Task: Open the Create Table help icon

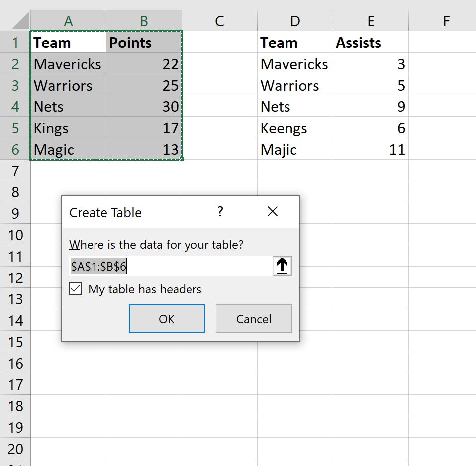Action: (x=220, y=212)
